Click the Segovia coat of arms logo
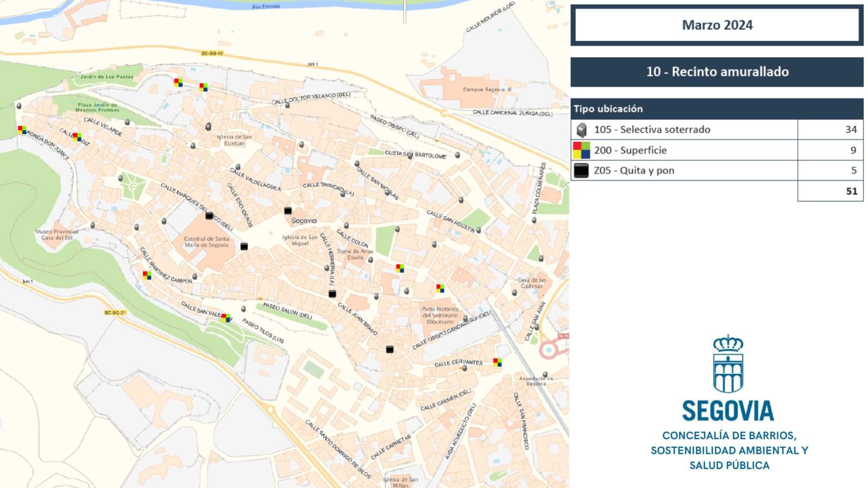Screen dimensions: 868x488 point(728,363)
